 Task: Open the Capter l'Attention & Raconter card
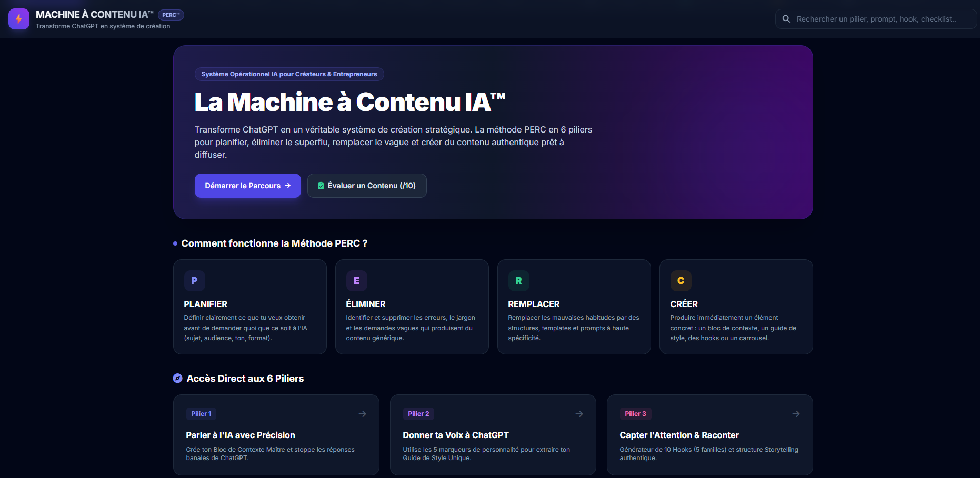click(x=710, y=435)
